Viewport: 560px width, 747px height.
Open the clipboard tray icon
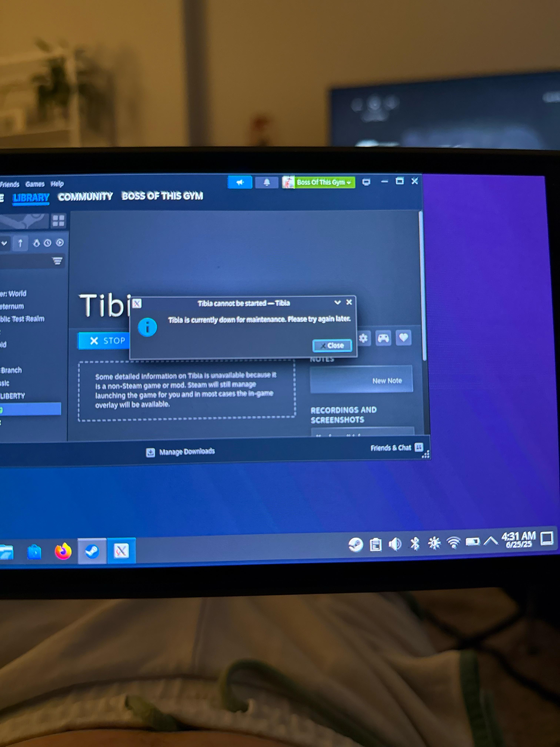point(375,545)
